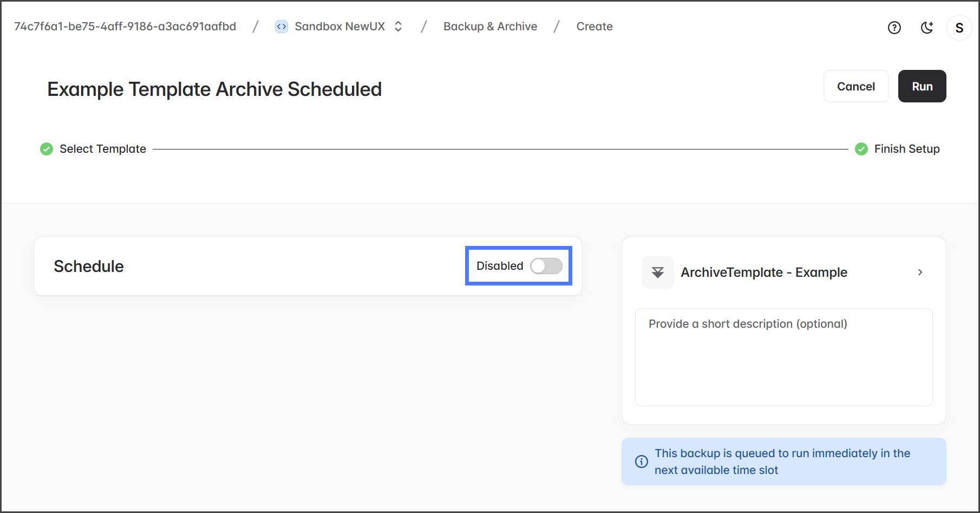Click the Finish Setup green checkmark
Image resolution: width=980 pixels, height=513 pixels.
pos(861,149)
